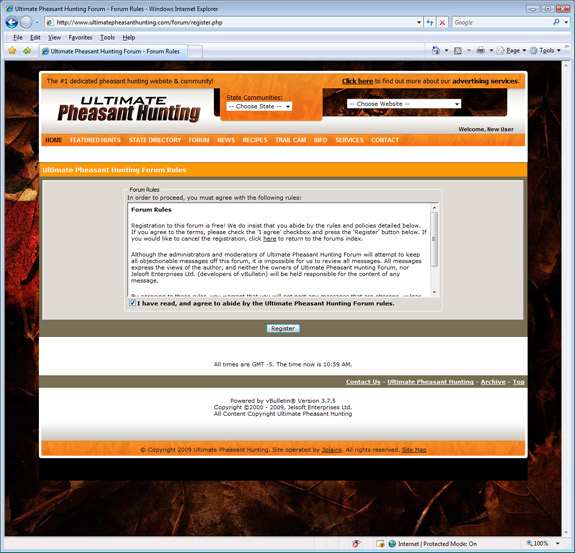Click the red Stop loading icon

click(x=442, y=22)
